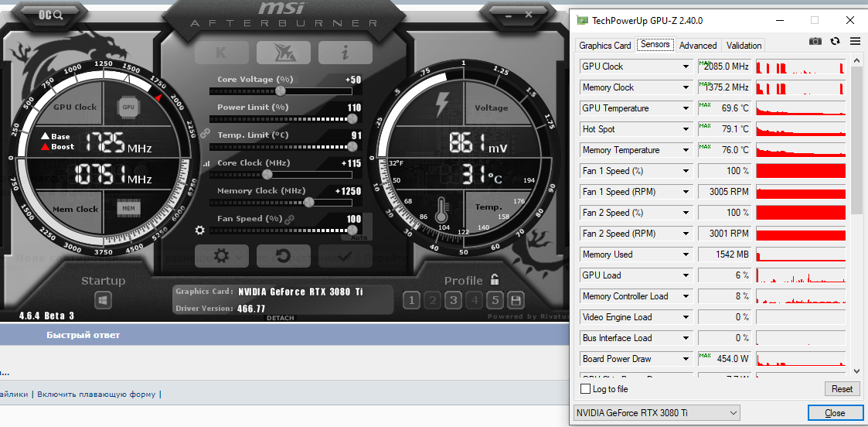Screen dimensions: 868x427
Task: Switch to Sensors tab
Action: click(x=655, y=44)
